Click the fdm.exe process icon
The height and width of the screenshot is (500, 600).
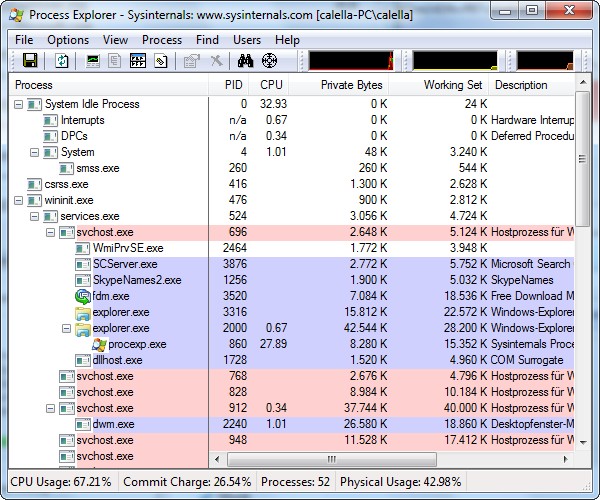click(83, 296)
